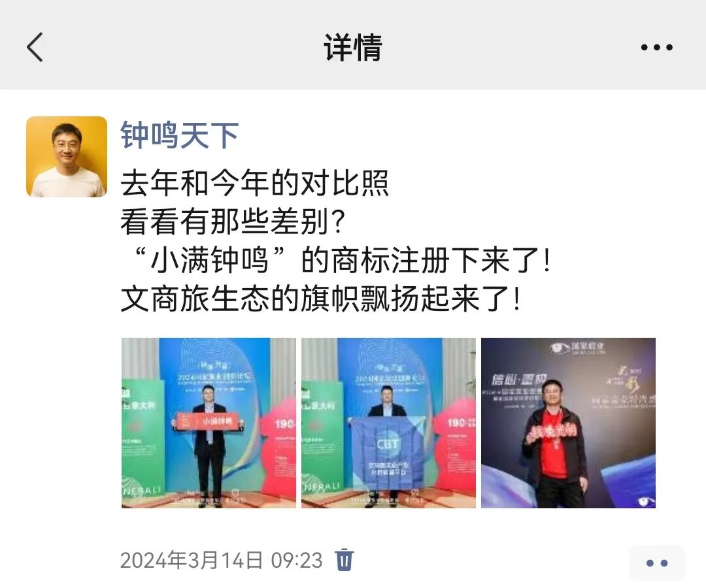
Task: Select the text line 去年和今年的对比照
Action: (254, 183)
